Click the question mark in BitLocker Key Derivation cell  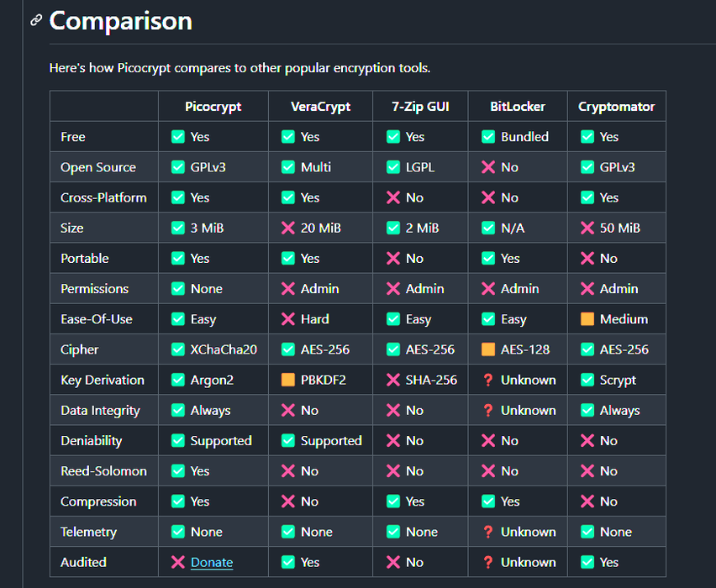[488, 380]
